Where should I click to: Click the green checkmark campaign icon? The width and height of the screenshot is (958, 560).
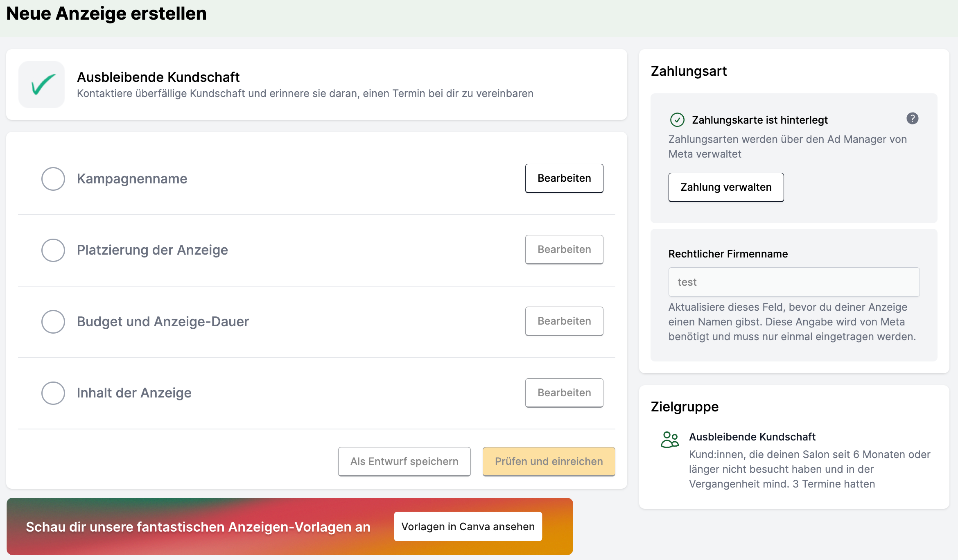pyautogui.click(x=42, y=85)
